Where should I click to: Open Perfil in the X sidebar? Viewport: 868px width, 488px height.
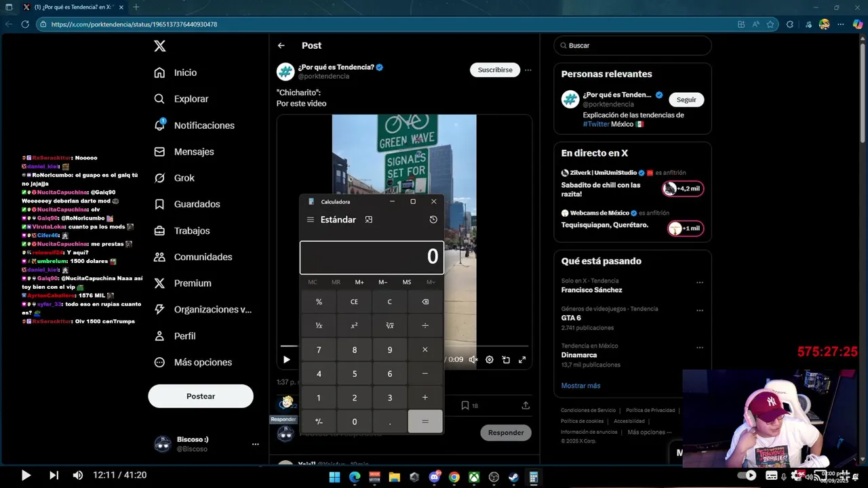(x=175, y=336)
